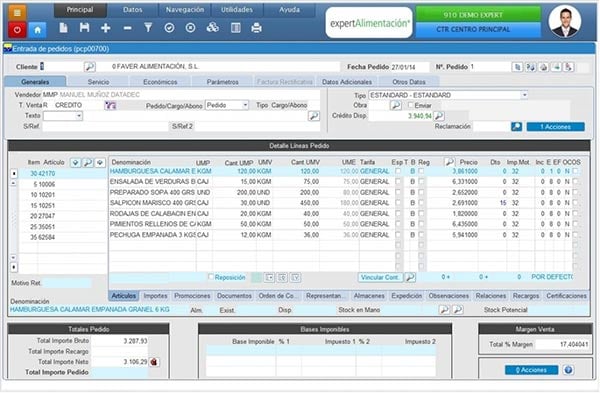
Task: Add a record with the plus icon
Action: (106, 28)
